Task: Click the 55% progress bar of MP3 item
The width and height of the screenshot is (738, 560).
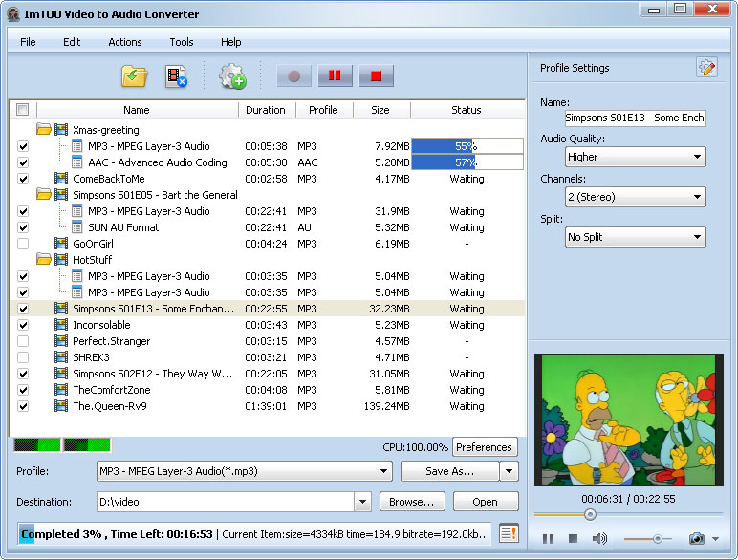Action: point(467,146)
